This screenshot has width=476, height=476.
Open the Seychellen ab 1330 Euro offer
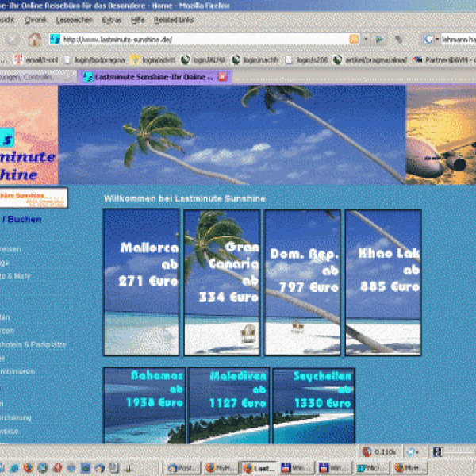pyautogui.click(x=313, y=405)
